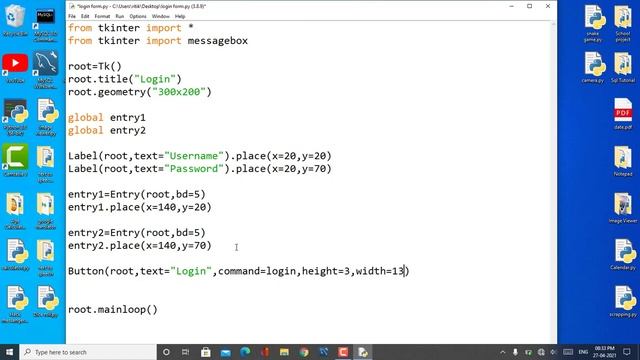Screen dimensions: 640x360
Task: Select the Image Viewer folder icon
Action: (x=623, y=208)
